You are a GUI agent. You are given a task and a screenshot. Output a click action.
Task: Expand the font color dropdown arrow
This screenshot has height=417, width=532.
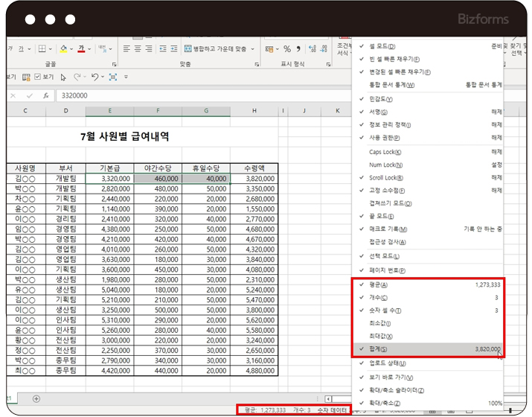point(89,49)
